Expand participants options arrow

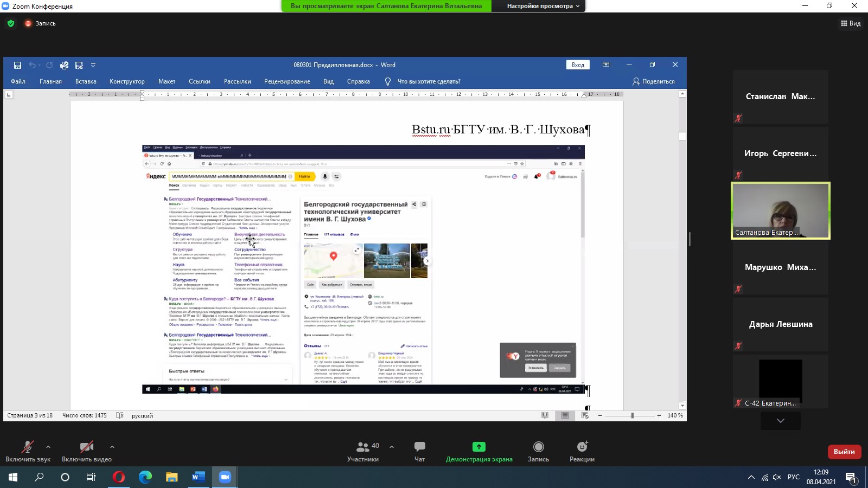click(x=392, y=447)
